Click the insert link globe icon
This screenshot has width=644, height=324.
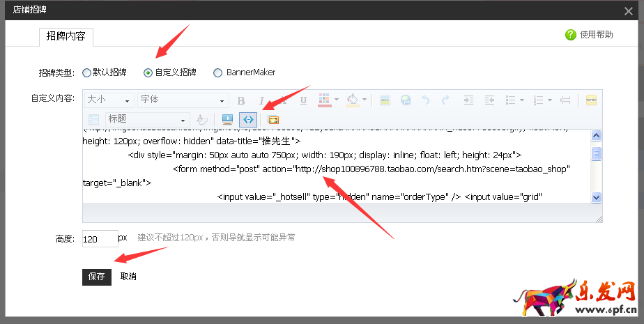coord(406,100)
